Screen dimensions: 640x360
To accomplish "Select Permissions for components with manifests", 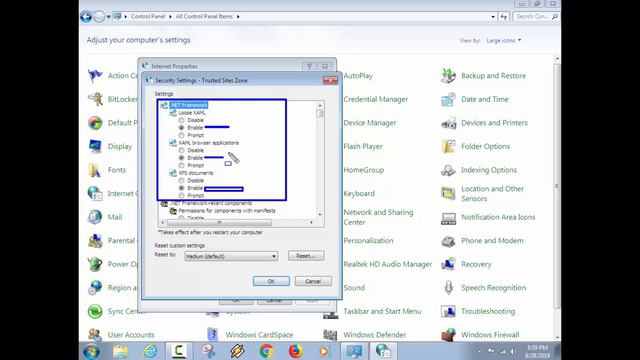I will [x=227, y=211].
